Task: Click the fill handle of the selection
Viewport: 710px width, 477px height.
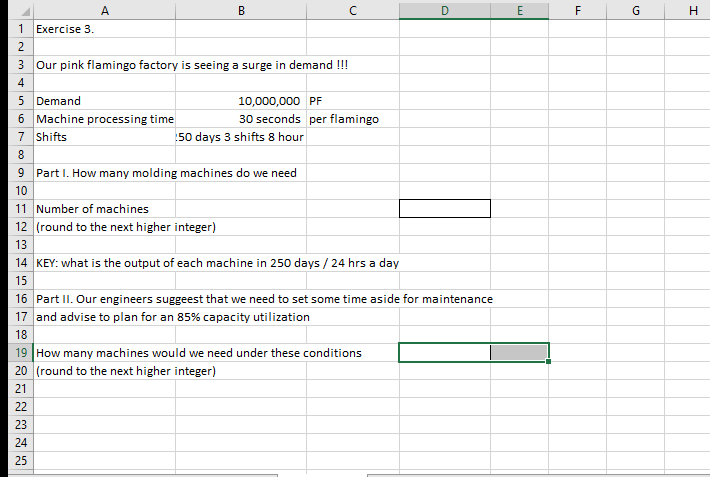Action: pyautogui.click(x=548, y=361)
